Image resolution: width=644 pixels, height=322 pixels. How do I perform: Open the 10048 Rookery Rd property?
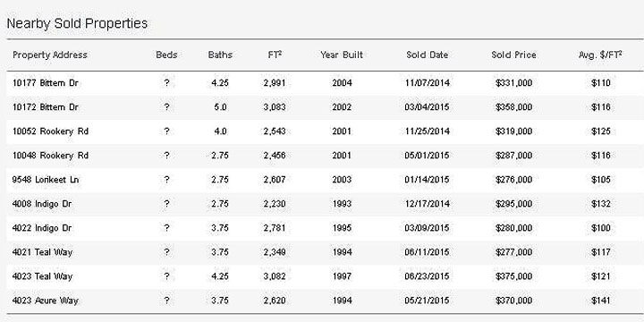pos(50,156)
